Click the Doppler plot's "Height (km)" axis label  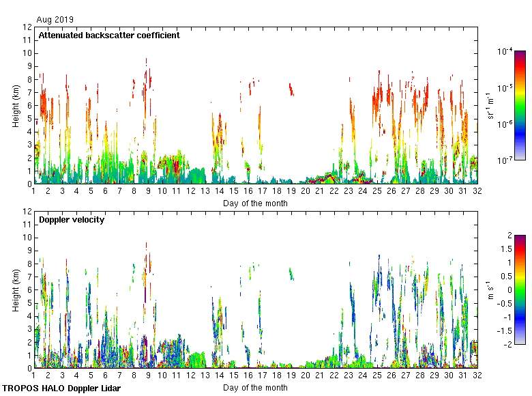(x=16, y=289)
